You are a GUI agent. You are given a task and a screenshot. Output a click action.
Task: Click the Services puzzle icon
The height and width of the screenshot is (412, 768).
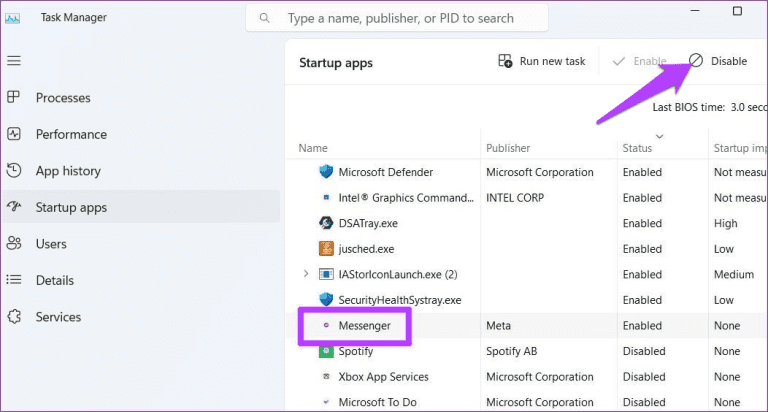click(14, 316)
